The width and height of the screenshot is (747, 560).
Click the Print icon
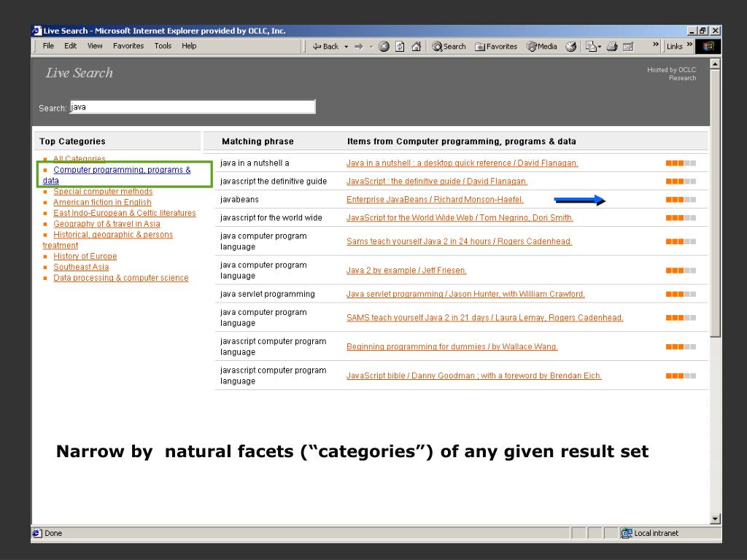pos(613,46)
